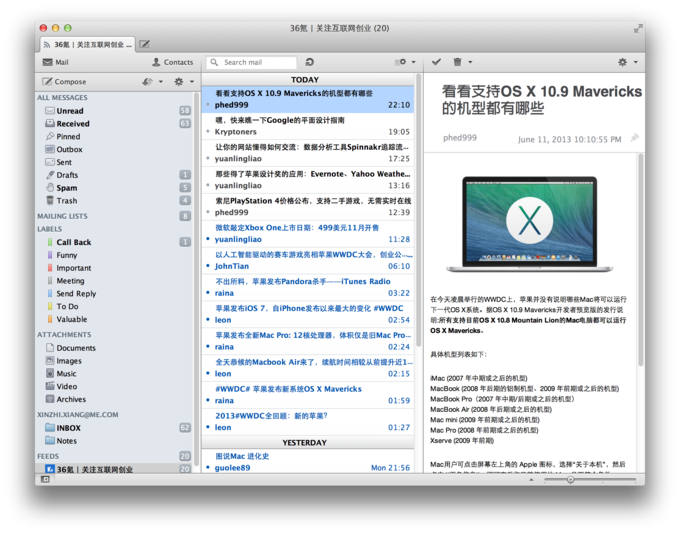Select the INBOX folder
The height and width of the screenshot is (534, 680).
(69, 428)
